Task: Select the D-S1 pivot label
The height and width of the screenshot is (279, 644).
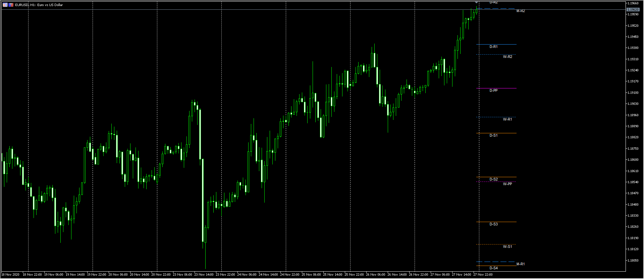Action: 493,135
